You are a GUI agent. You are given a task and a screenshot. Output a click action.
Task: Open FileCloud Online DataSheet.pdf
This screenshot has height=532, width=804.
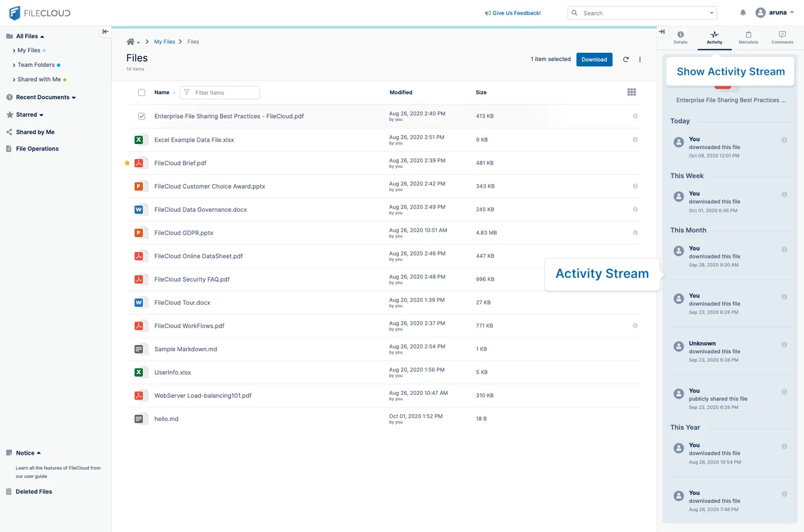coord(199,256)
